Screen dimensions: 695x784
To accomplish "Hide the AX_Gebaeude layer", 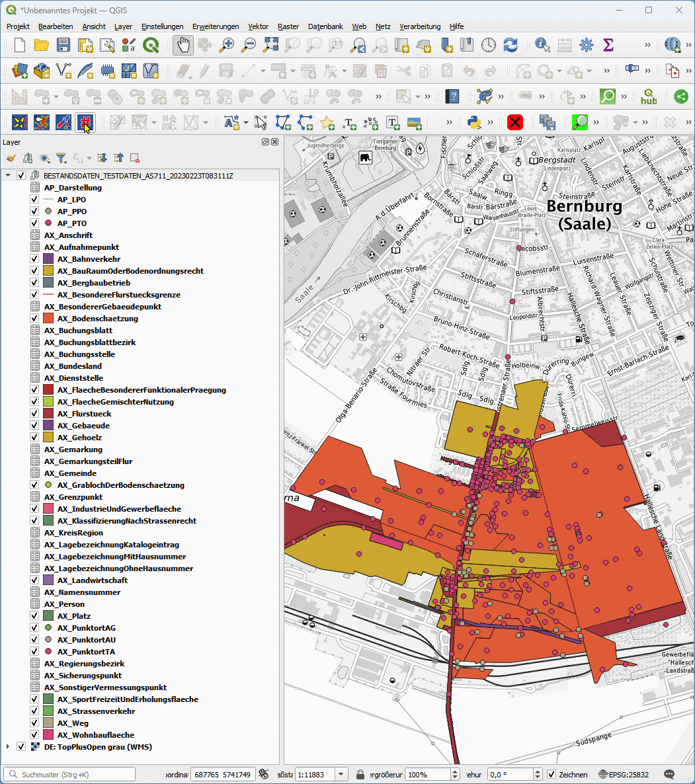I will (34, 426).
